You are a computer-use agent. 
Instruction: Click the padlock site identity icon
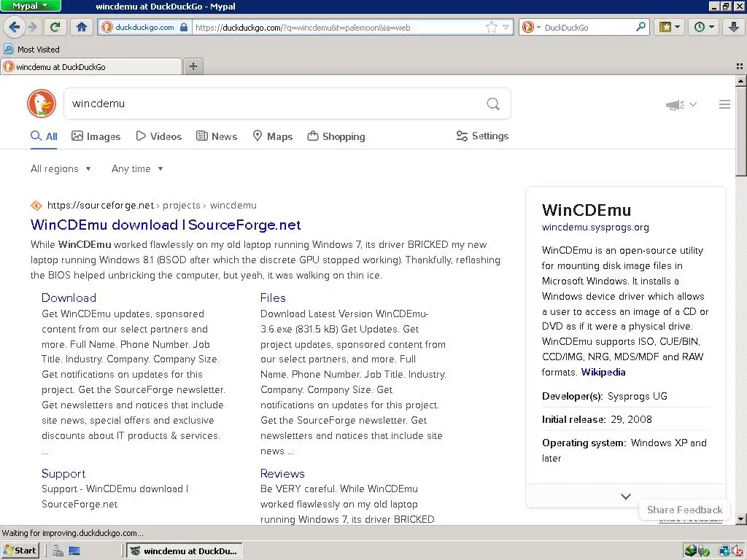183,27
